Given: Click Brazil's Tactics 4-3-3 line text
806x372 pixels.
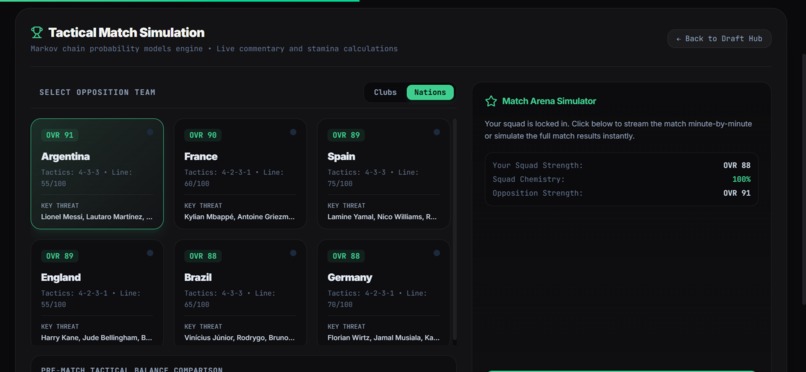Looking at the screenshot, I should click(230, 299).
